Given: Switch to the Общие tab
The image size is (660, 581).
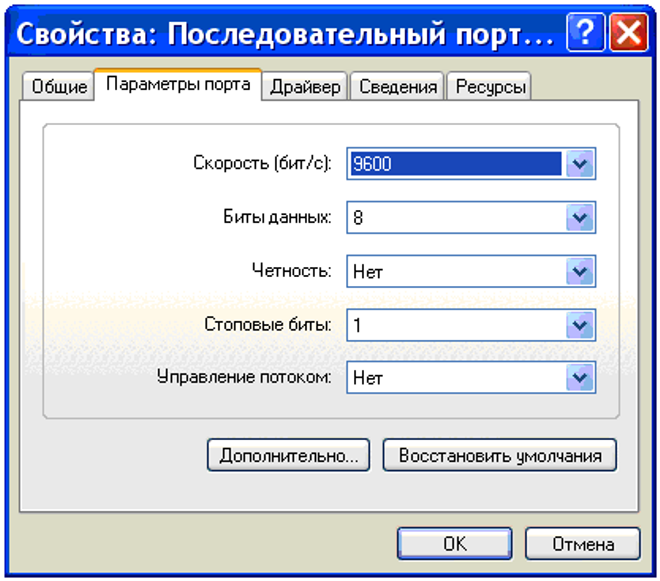Looking at the screenshot, I should pyautogui.click(x=59, y=87).
